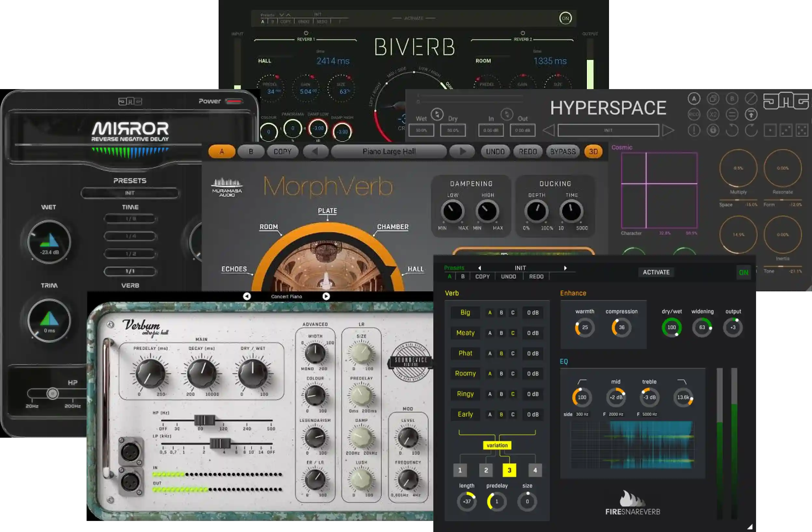Click the Cosmic XY pad in Hyperspace
This screenshot has height=532, width=812.
(x=659, y=190)
